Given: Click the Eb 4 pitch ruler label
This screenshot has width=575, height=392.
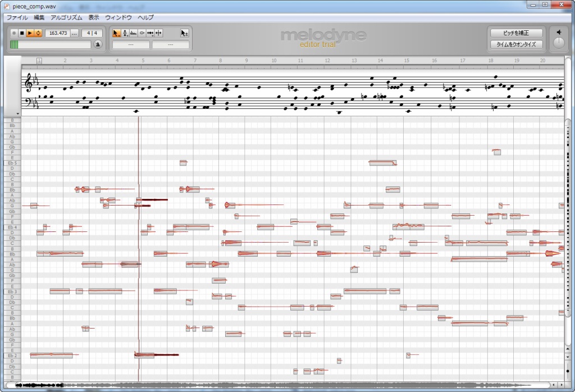Looking at the screenshot, I should pos(12,227).
